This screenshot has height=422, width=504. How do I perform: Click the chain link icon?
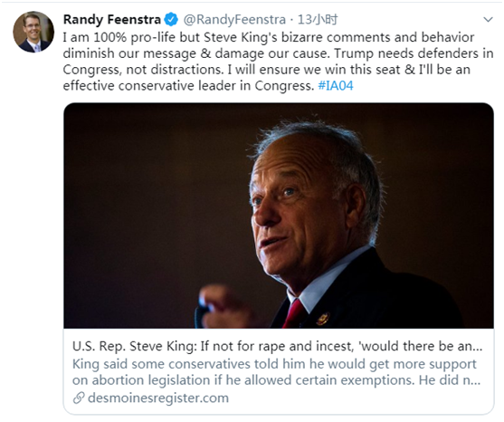[79, 398]
